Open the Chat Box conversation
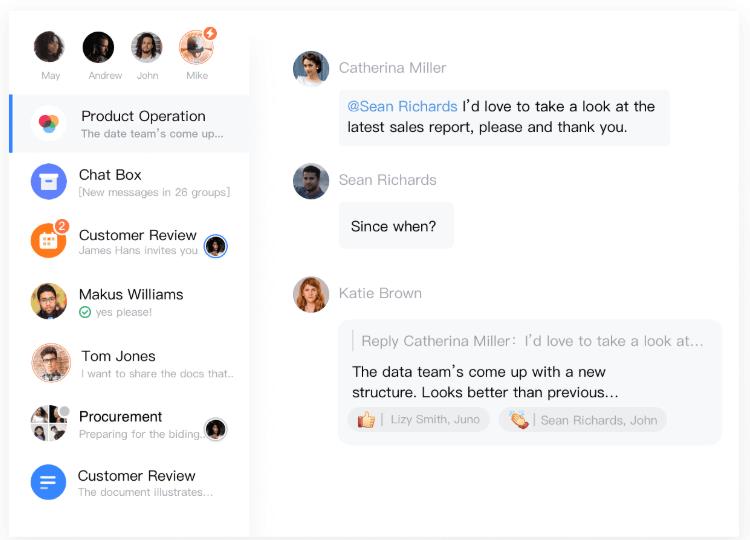This screenshot has width=750, height=540. pos(129,182)
